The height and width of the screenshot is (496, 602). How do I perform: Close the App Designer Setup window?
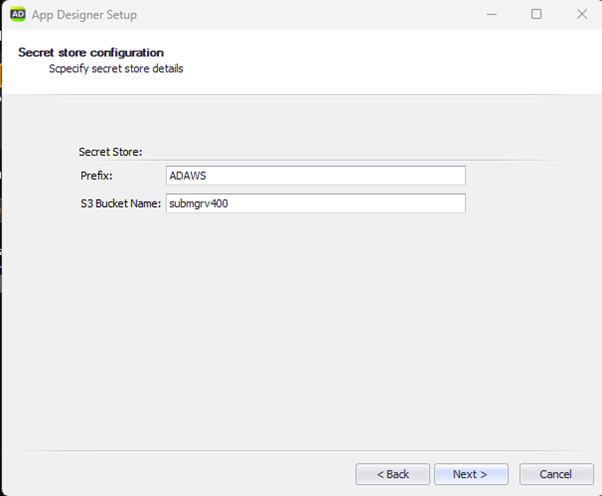click(582, 15)
